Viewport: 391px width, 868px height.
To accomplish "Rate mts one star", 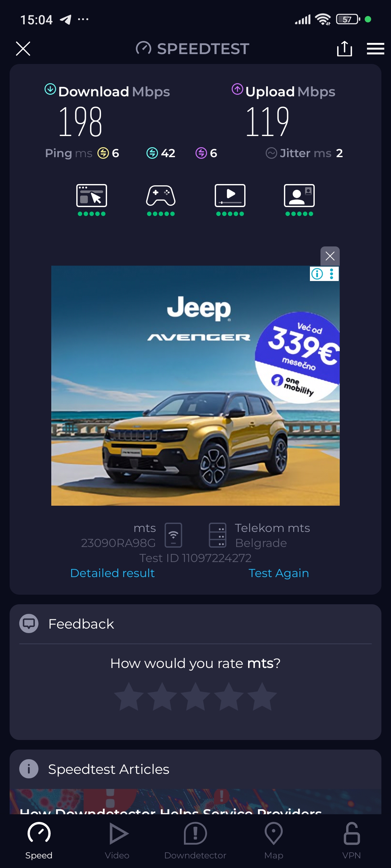I will click(x=129, y=696).
